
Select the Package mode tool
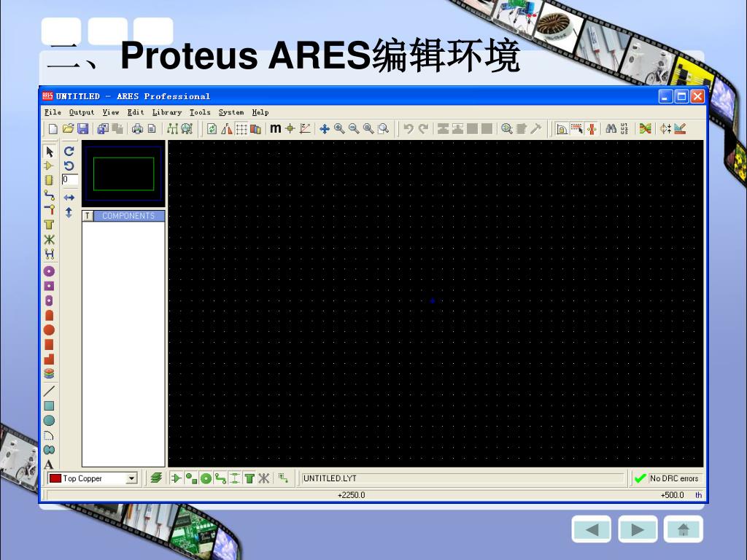pos(49,180)
